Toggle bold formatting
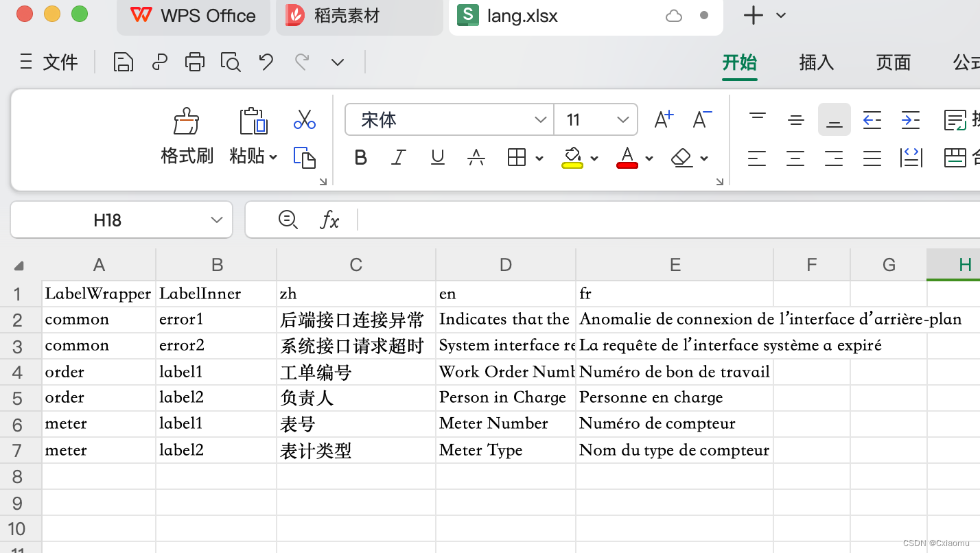This screenshot has height=553, width=980. point(360,157)
